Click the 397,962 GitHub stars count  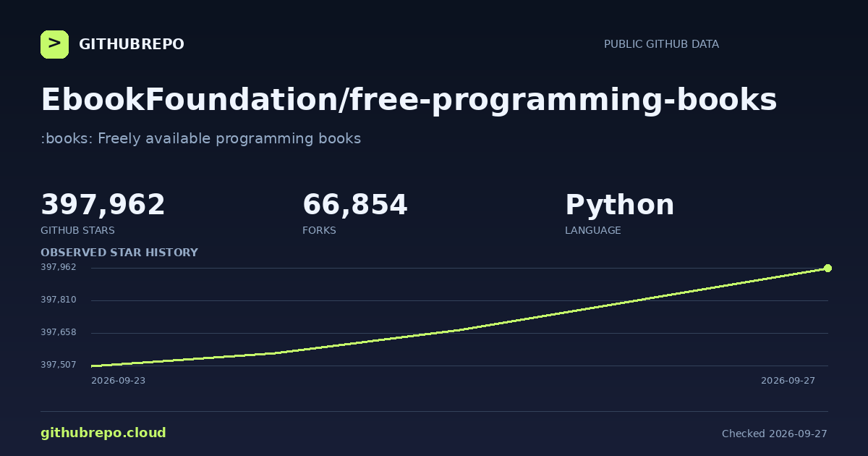click(103, 206)
